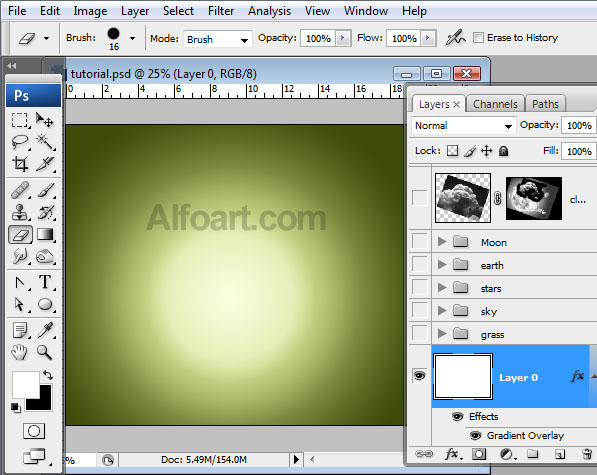Select the Gradient tool
The image size is (597, 475).
tap(45, 234)
